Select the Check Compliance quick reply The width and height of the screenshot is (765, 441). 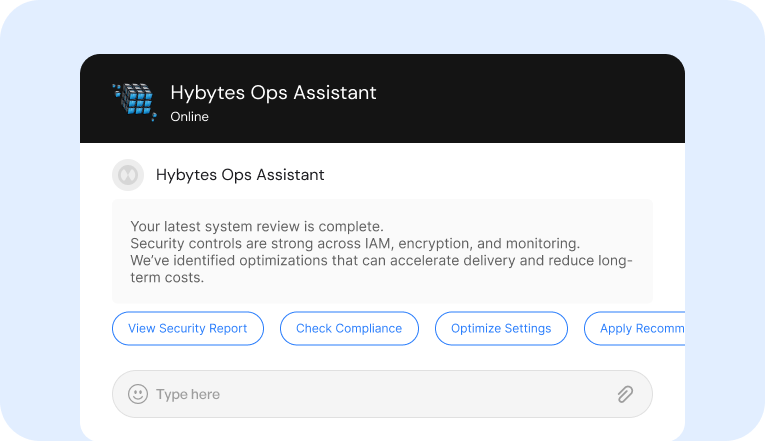(x=349, y=328)
